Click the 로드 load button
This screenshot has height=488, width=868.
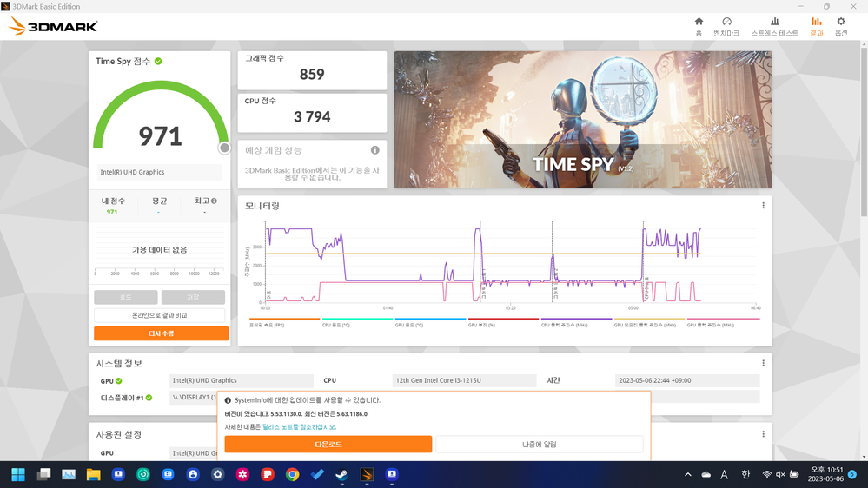coord(126,297)
